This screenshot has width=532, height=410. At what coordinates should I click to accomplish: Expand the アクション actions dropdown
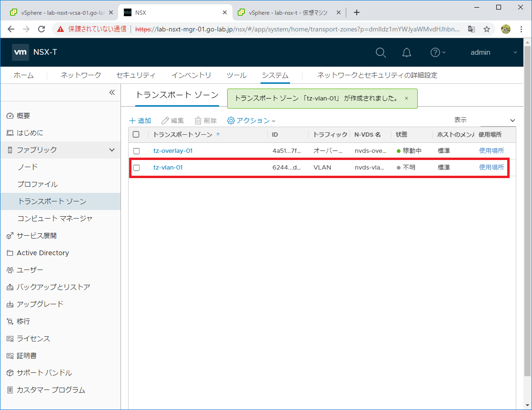click(251, 121)
